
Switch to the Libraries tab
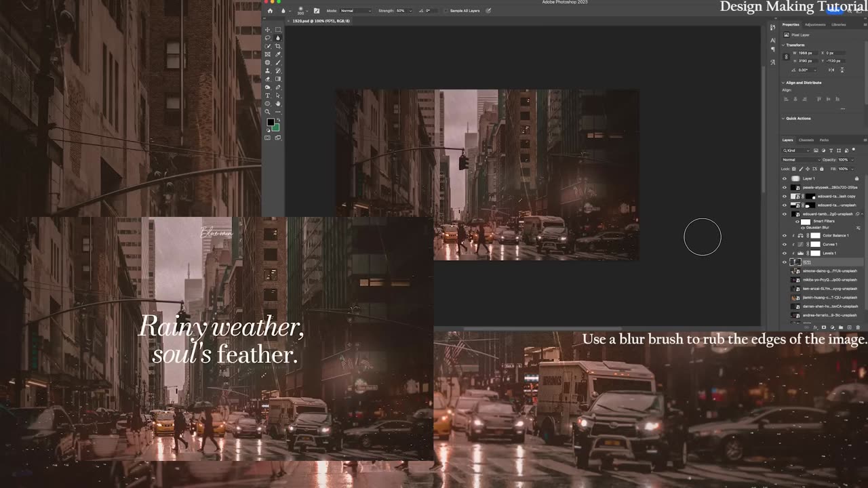click(839, 24)
